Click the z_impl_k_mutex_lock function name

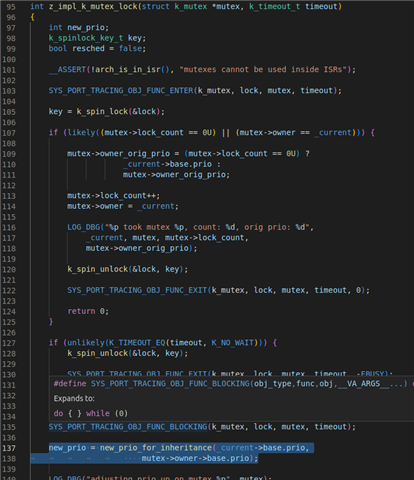coord(93,6)
